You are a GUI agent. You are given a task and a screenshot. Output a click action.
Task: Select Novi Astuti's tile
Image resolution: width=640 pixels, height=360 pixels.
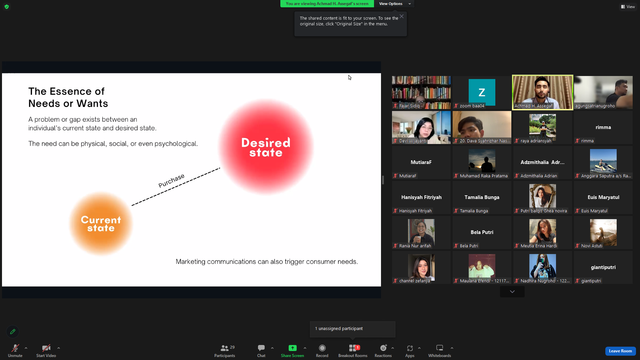coord(603,233)
